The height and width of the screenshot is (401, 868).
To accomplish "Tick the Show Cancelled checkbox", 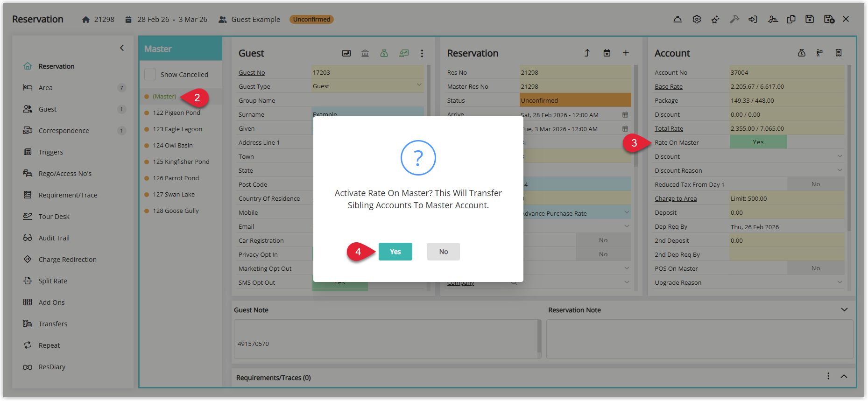I will pyautogui.click(x=150, y=74).
